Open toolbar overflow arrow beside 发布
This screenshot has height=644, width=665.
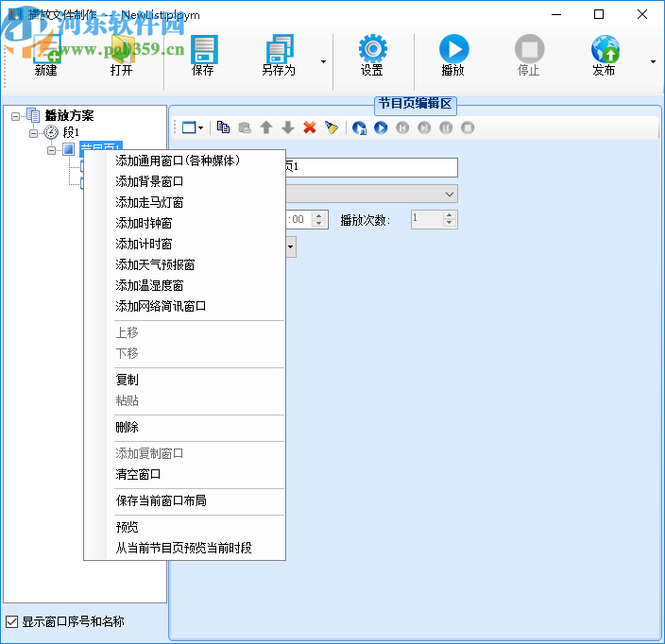(x=653, y=62)
